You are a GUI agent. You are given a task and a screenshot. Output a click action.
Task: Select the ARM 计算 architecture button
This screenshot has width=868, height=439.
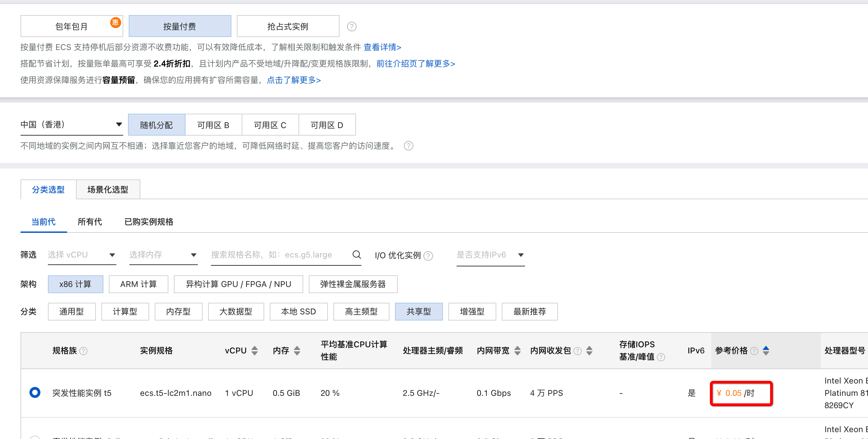pyautogui.click(x=138, y=284)
